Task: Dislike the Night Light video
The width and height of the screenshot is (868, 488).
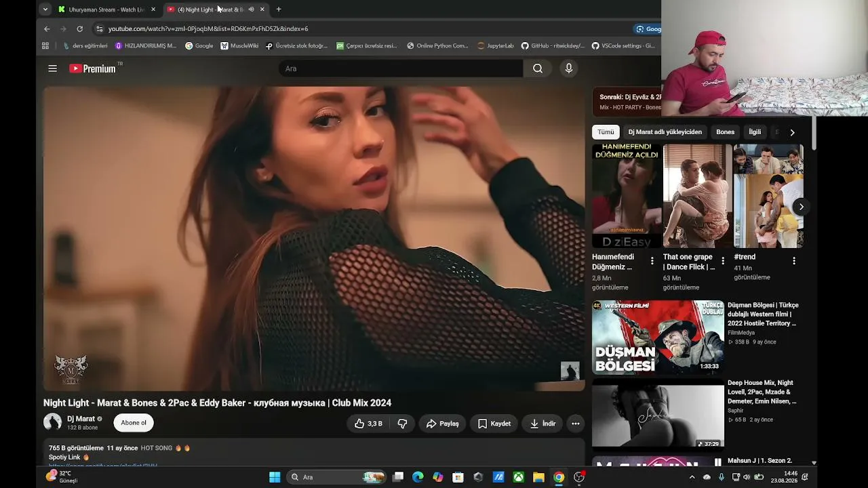Action: coord(402,424)
